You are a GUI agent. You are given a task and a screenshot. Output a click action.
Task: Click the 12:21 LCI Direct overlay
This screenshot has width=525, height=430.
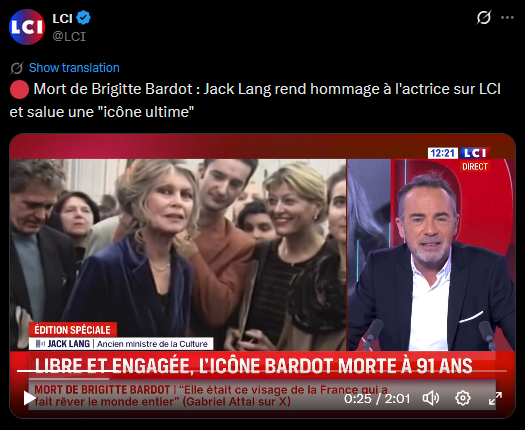(x=459, y=159)
